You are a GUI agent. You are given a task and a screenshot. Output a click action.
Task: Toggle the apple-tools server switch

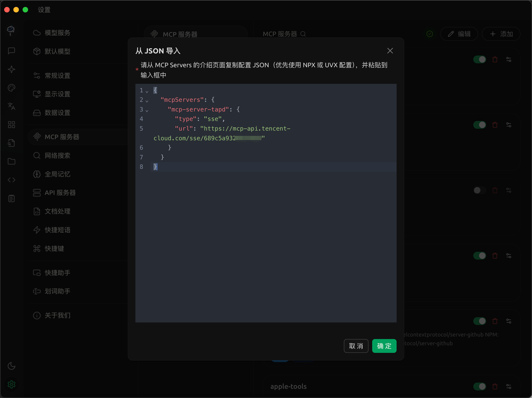click(479, 386)
